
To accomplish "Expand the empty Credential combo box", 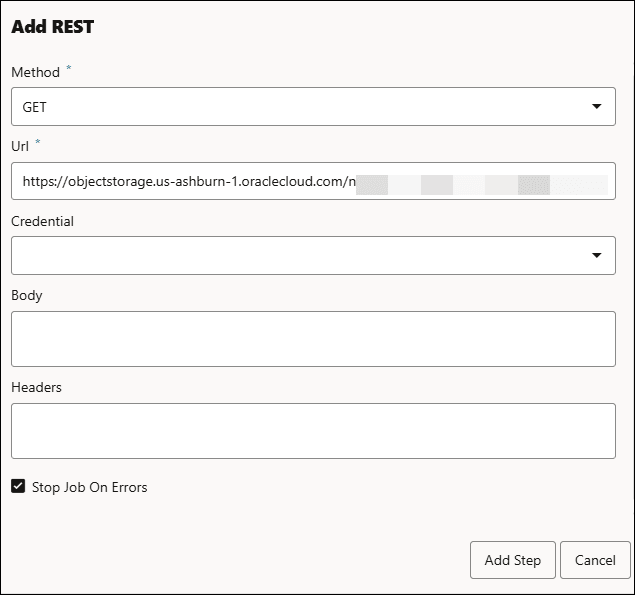I will tap(300, 255).
